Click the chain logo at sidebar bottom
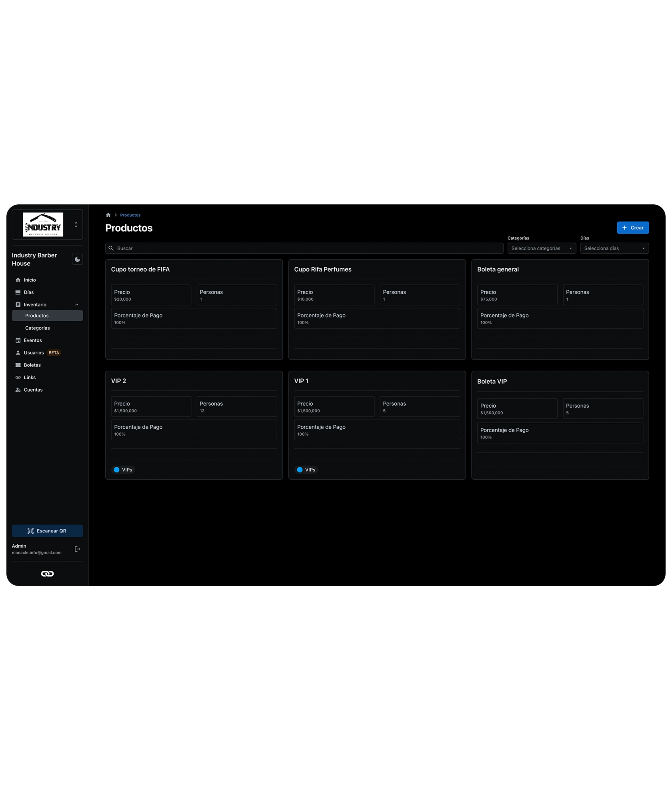The height and width of the screenshot is (800, 672). (x=47, y=574)
